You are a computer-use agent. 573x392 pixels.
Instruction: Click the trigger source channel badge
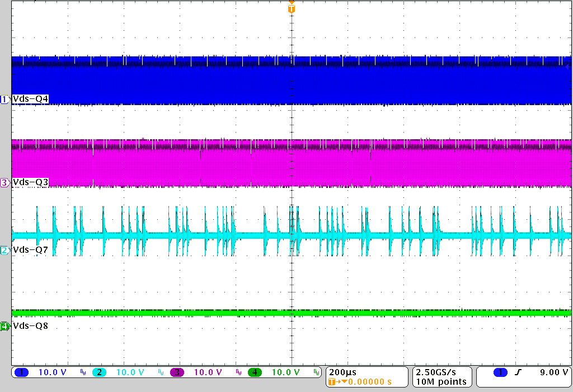click(500, 372)
